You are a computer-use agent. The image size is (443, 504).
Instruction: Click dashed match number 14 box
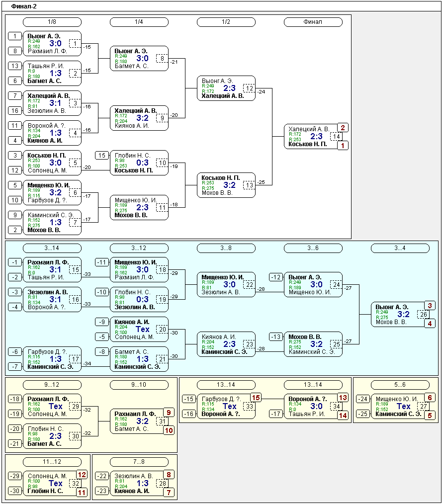(337, 137)
